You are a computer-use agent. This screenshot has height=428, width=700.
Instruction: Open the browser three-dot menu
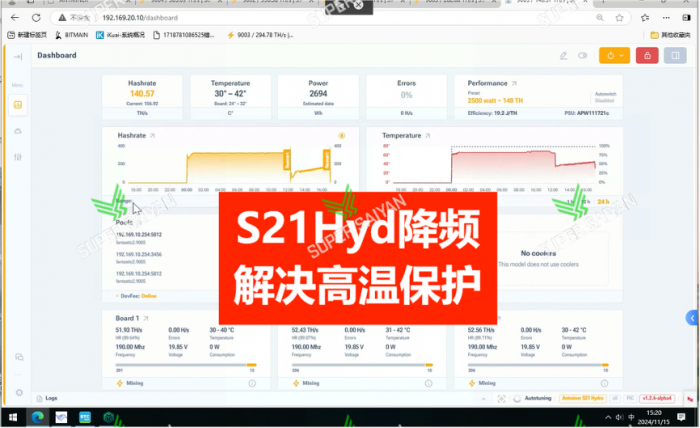pos(666,18)
